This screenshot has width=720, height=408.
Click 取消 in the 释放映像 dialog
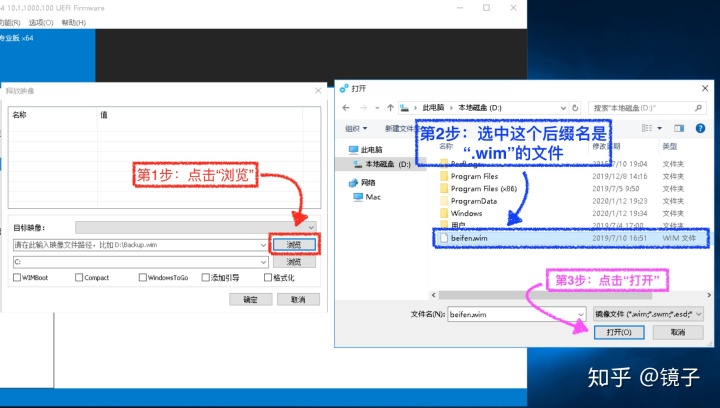[x=298, y=300]
